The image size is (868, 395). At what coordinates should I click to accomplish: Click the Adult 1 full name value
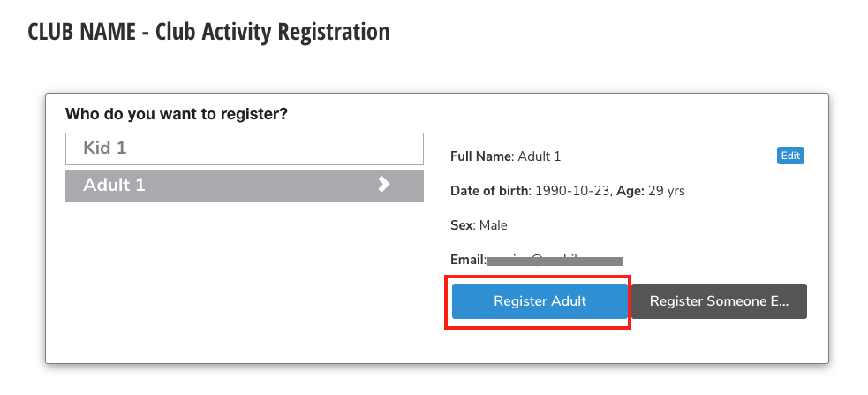540,156
